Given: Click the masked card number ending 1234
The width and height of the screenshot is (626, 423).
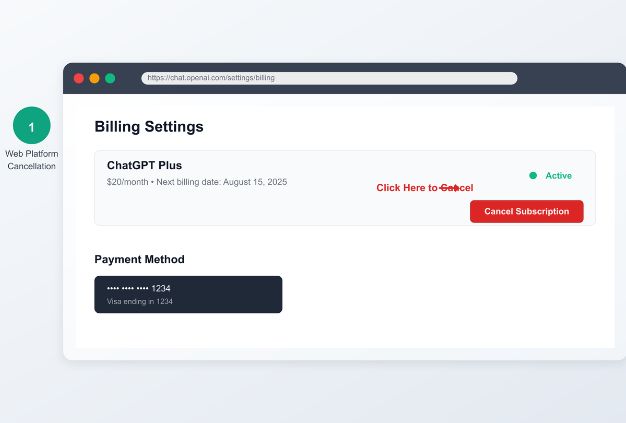Looking at the screenshot, I should coord(139,289).
